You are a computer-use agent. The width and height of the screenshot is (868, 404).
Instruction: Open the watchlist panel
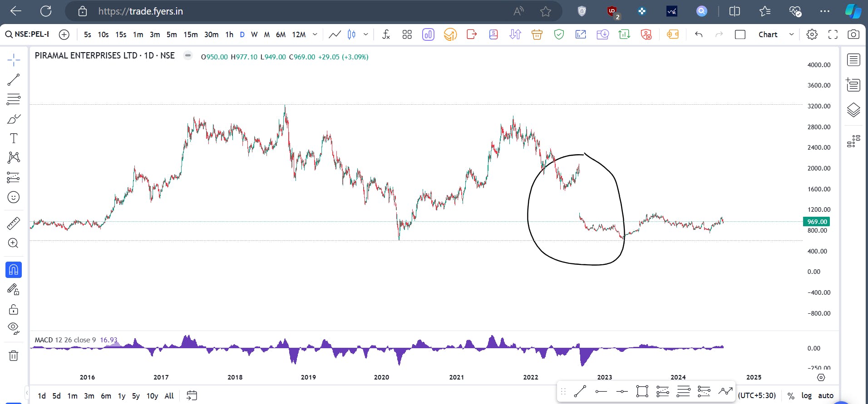click(x=853, y=60)
